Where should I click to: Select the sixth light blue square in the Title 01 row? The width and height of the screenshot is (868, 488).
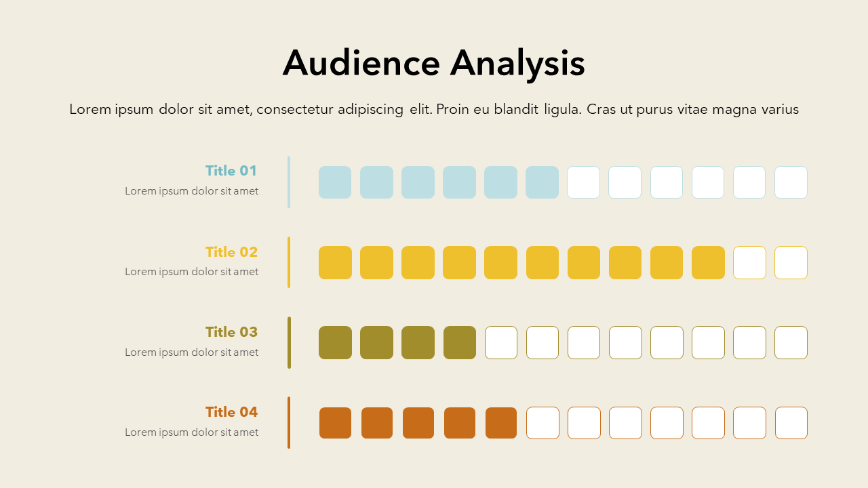coord(542,182)
